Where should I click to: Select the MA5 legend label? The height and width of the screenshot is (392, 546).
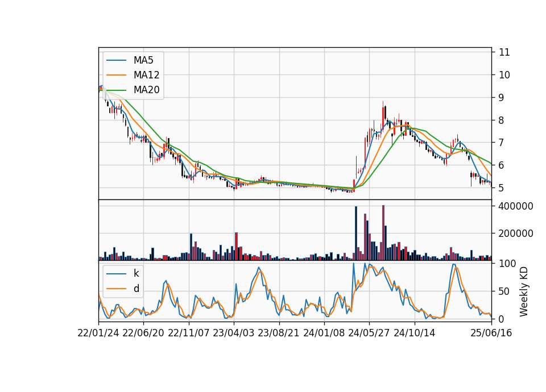(143, 60)
